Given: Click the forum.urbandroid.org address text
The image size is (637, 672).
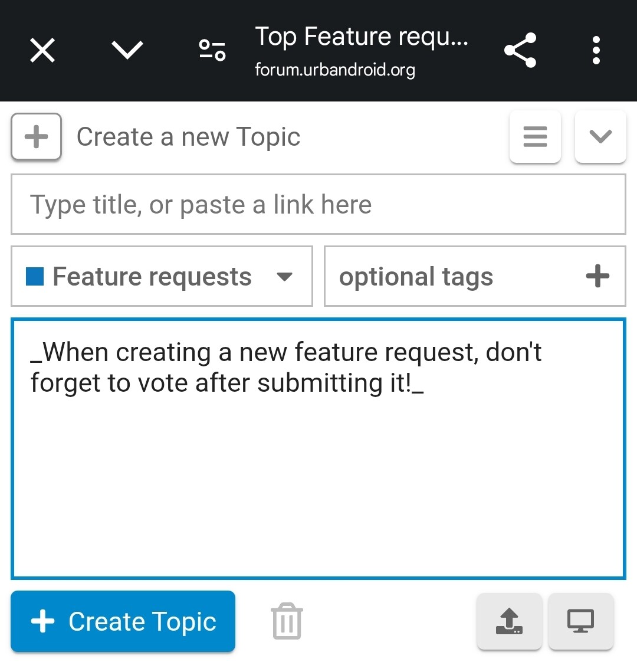Looking at the screenshot, I should tap(335, 70).
